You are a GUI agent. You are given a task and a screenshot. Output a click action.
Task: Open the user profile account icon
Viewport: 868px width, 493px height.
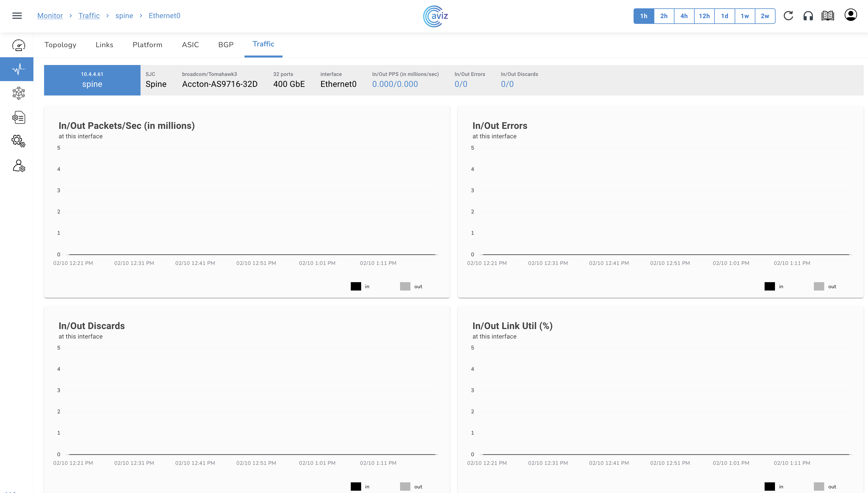[850, 15]
